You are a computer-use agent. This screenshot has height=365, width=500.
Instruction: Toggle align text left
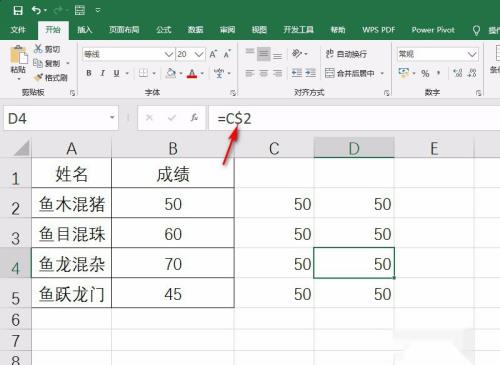[250, 73]
